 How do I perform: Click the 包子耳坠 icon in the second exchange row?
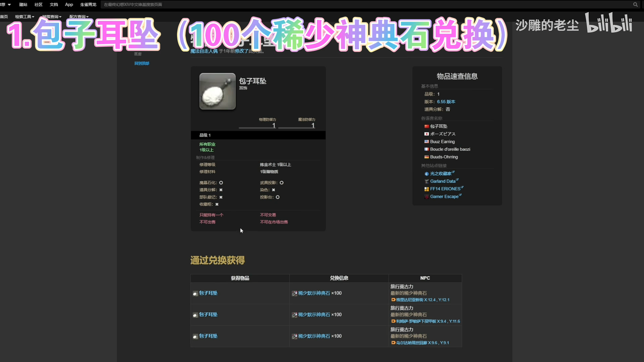pyautogui.click(x=195, y=315)
